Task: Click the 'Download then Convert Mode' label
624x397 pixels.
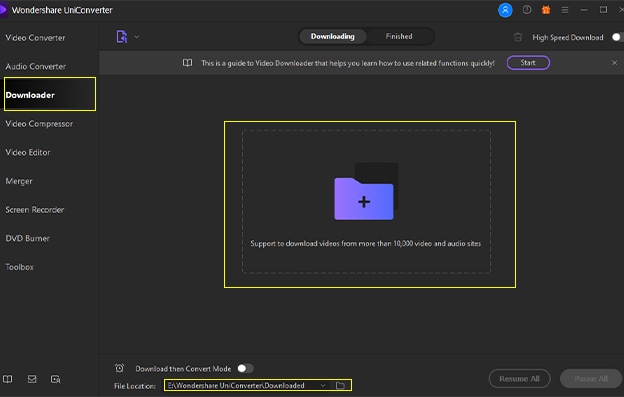Action: tap(183, 369)
